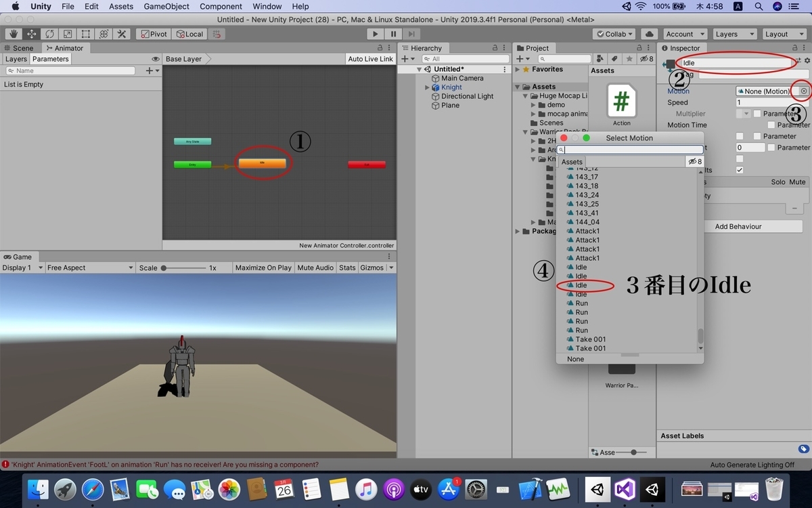Click the Play button

(376, 34)
